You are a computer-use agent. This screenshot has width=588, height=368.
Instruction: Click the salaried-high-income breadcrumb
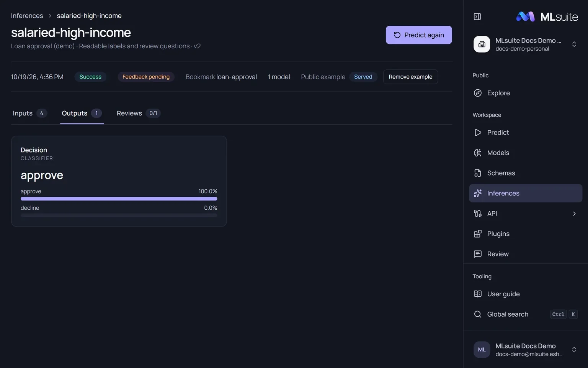89,16
